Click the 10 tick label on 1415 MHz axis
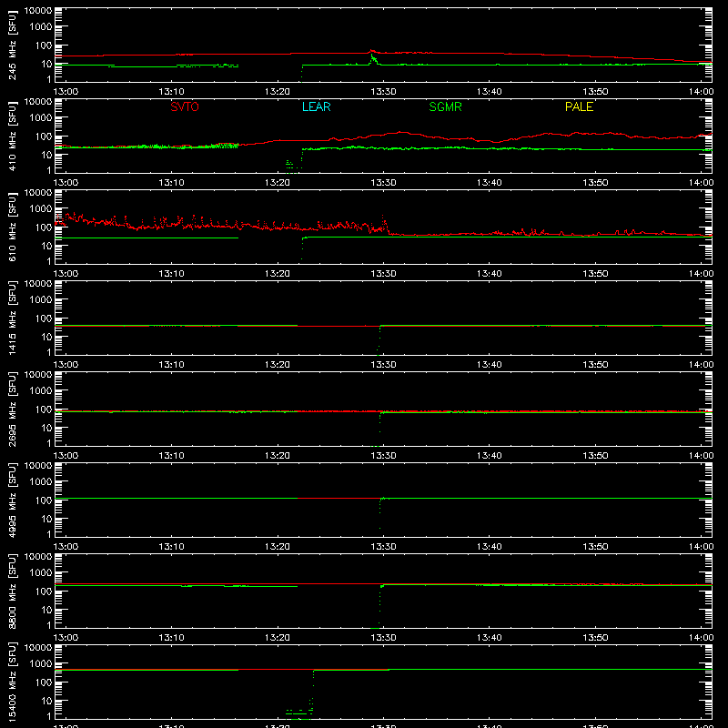The image size is (728, 728). point(46,337)
